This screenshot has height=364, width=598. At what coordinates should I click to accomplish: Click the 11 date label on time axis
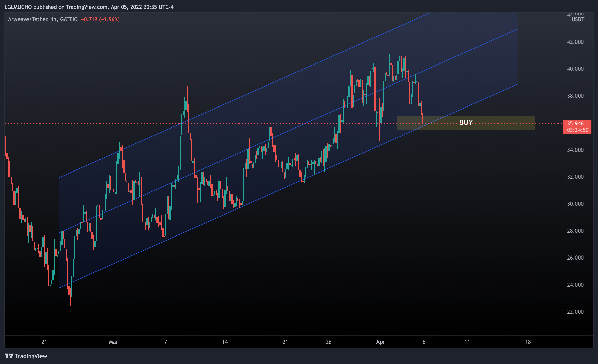point(467,342)
